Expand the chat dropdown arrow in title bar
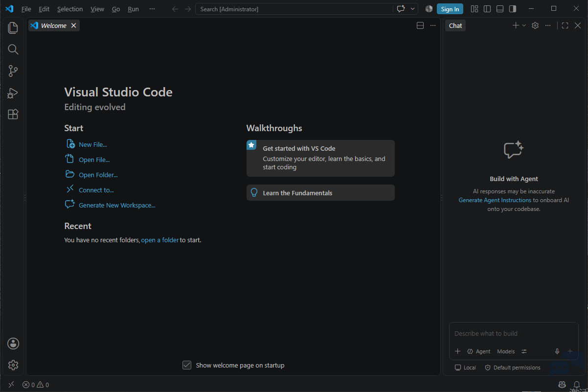Viewport: 588px width, 392px height. click(413, 9)
